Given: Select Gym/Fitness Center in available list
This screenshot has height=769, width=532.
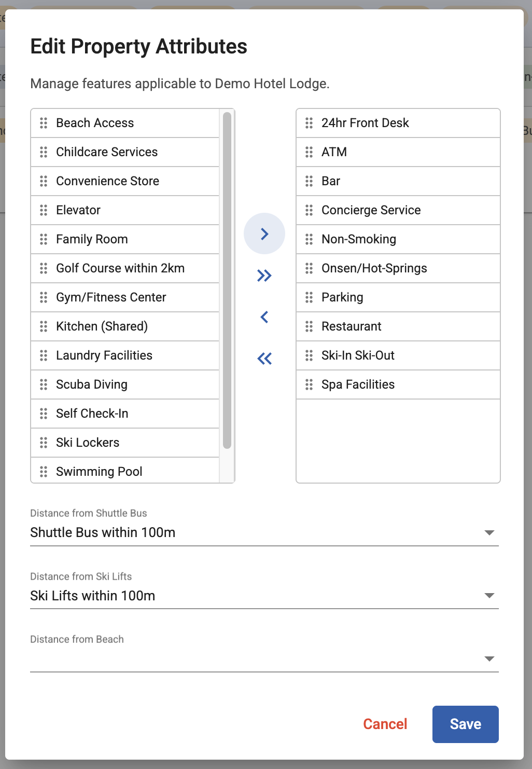Looking at the screenshot, I should click(x=111, y=297).
